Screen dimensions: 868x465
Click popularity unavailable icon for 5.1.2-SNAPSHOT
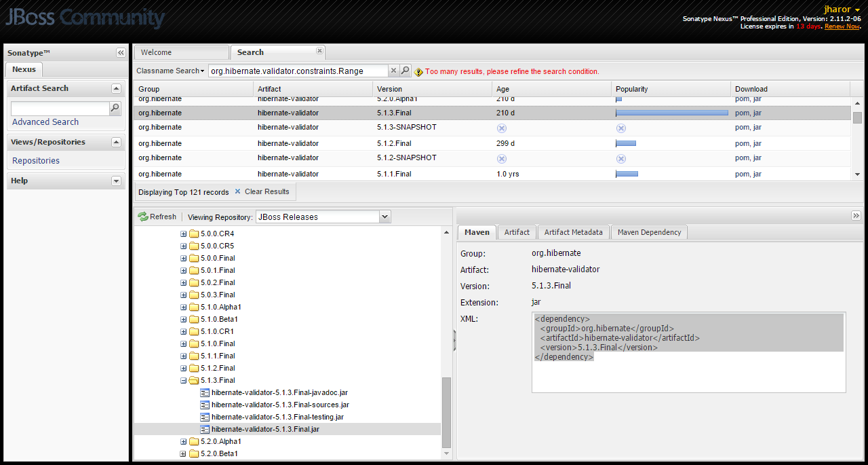click(x=620, y=158)
